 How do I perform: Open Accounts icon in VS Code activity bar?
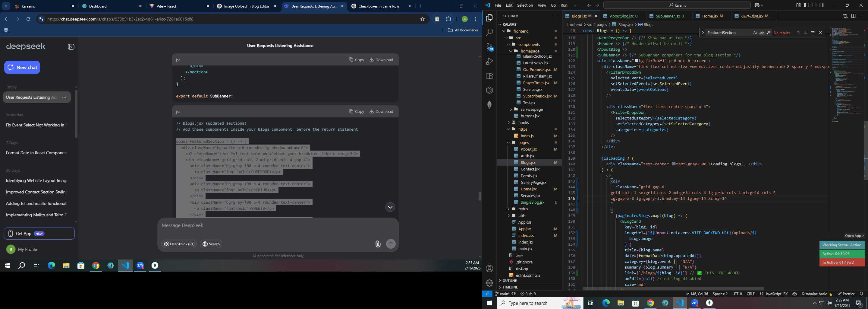[x=489, y=269]
